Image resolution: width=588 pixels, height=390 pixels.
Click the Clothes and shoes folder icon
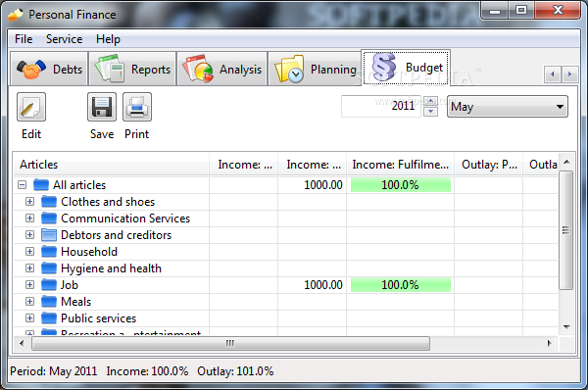(x=49, y=202)
